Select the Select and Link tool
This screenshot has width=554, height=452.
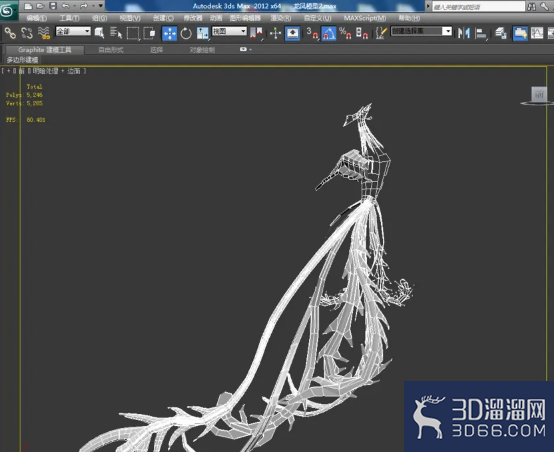(10, 33)
